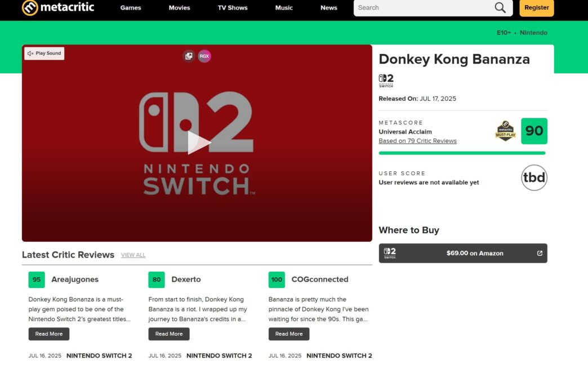
Task: Click the Register button
Action: pyautogui.click(x=536, y=8)
